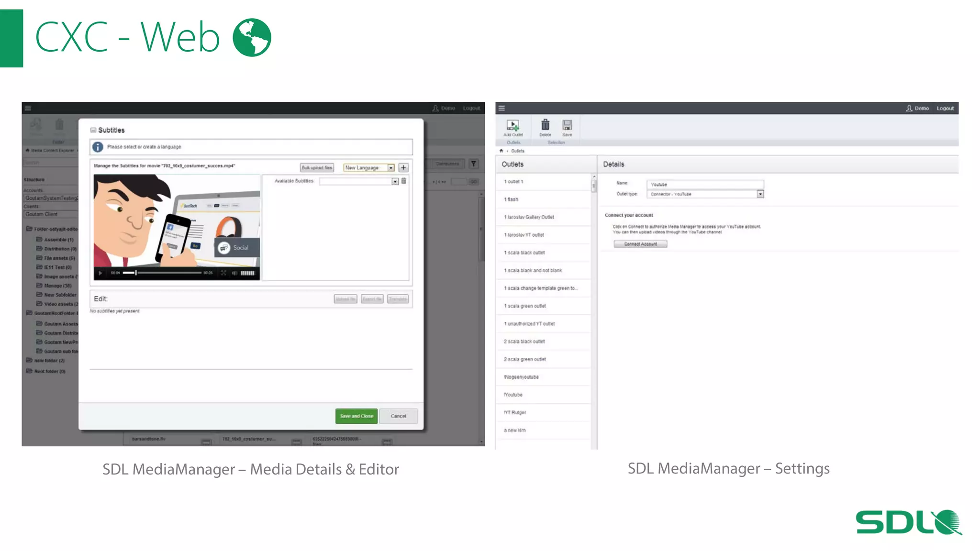
Task: Open the New Language dropdown
Action: (369, 168)
